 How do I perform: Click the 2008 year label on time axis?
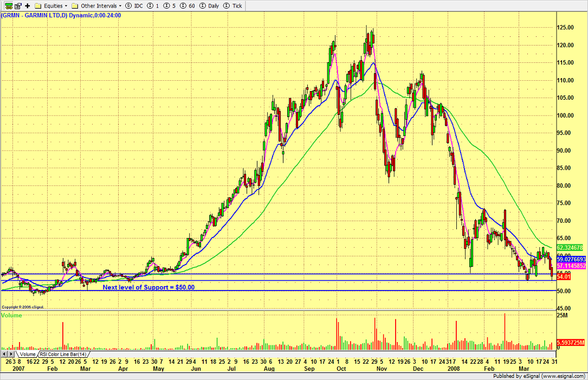454,369
